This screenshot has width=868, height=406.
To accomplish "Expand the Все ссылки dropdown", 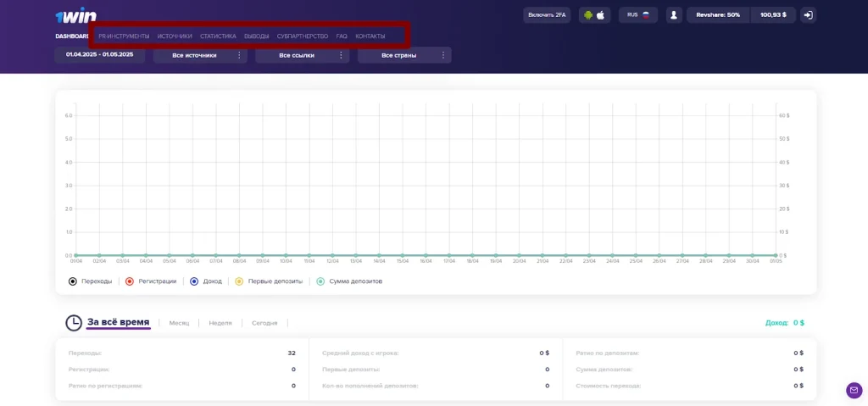I will tap(303, 55).
